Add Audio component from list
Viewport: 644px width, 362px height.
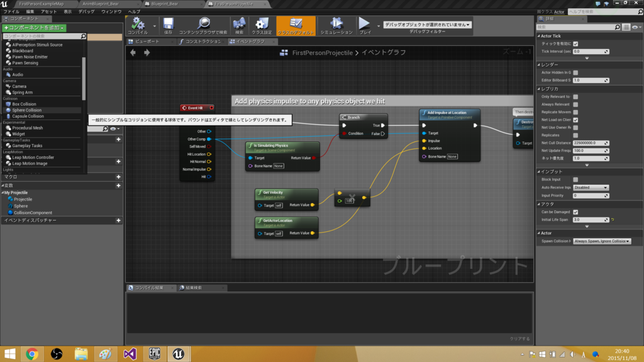coord(17,75)
